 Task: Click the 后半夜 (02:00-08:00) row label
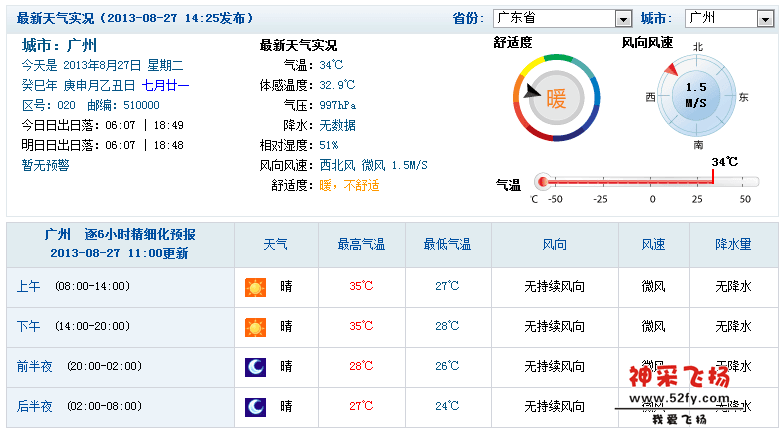pos(79,406)
